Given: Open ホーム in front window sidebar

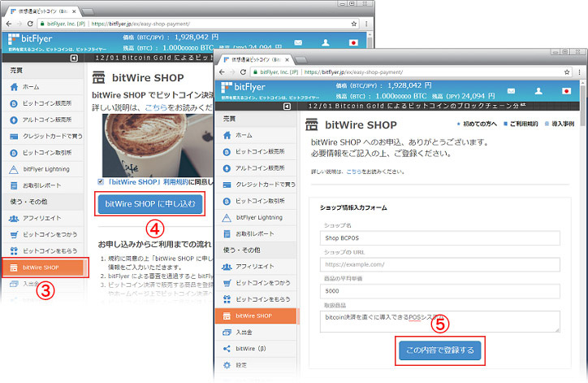Looking at the screenshot, I should point(256,135).
